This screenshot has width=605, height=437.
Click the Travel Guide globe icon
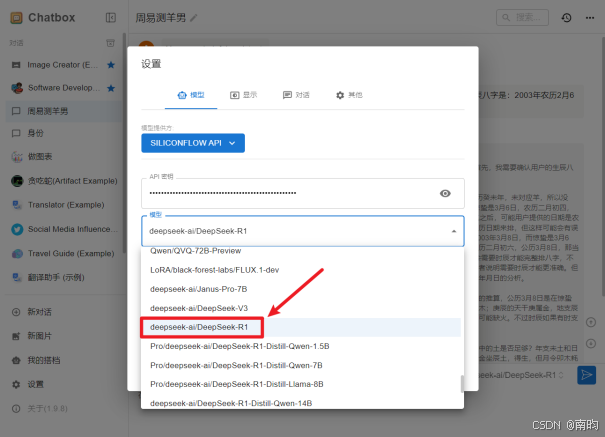pyautogui.click(x=17, y=253)
